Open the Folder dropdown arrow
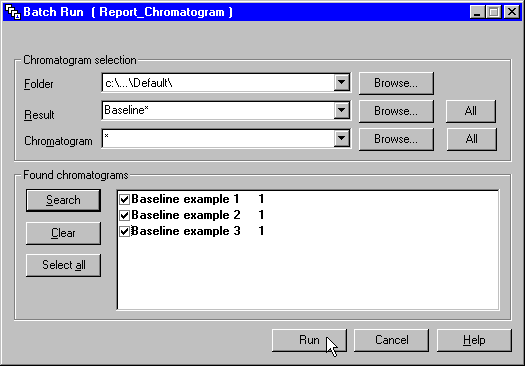This screenshot has height=366, width=525. point(342,82)
